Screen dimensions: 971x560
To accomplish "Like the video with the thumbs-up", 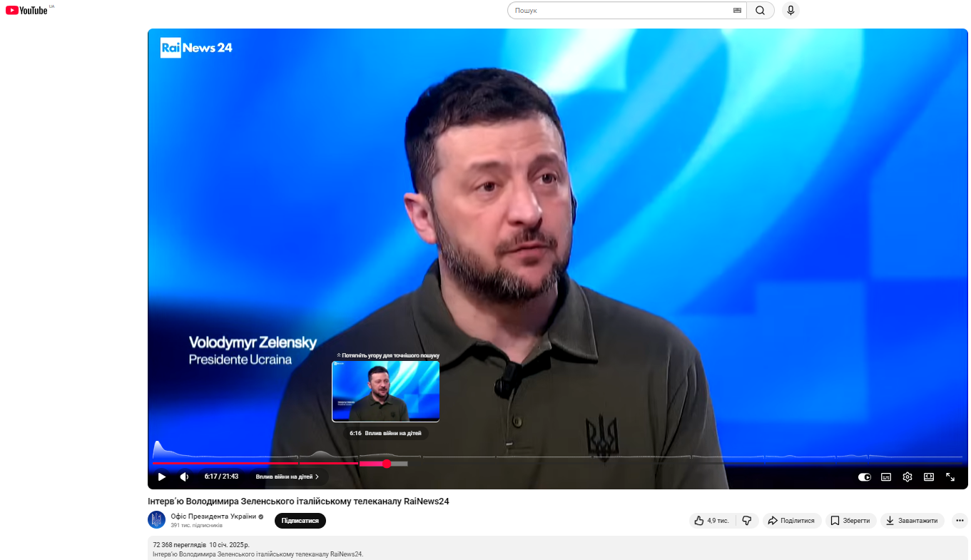I will coord(701,520).
